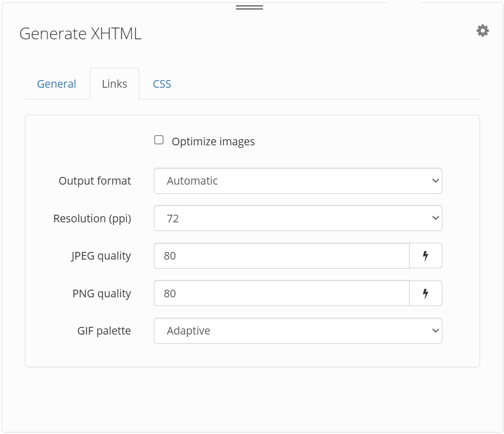Select the Links tab
The width and height of the screenshot is (504, 434).
tap(114, 84)
